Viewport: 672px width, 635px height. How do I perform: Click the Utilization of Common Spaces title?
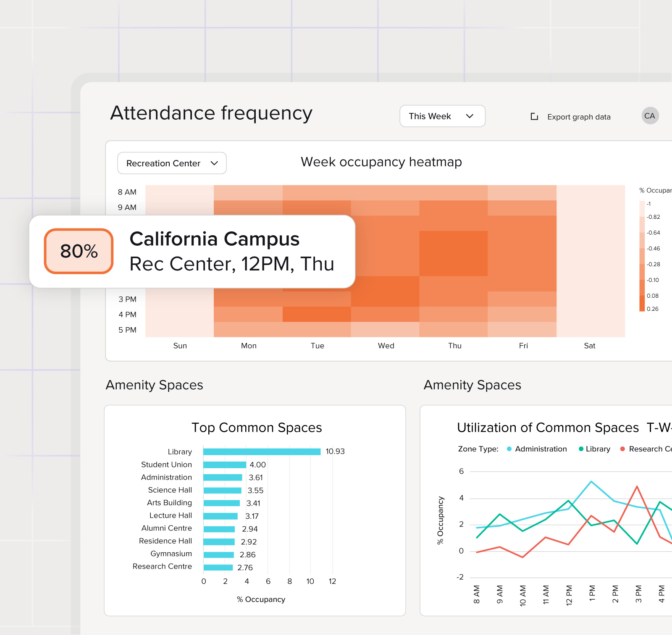click(x=548, y=428)
